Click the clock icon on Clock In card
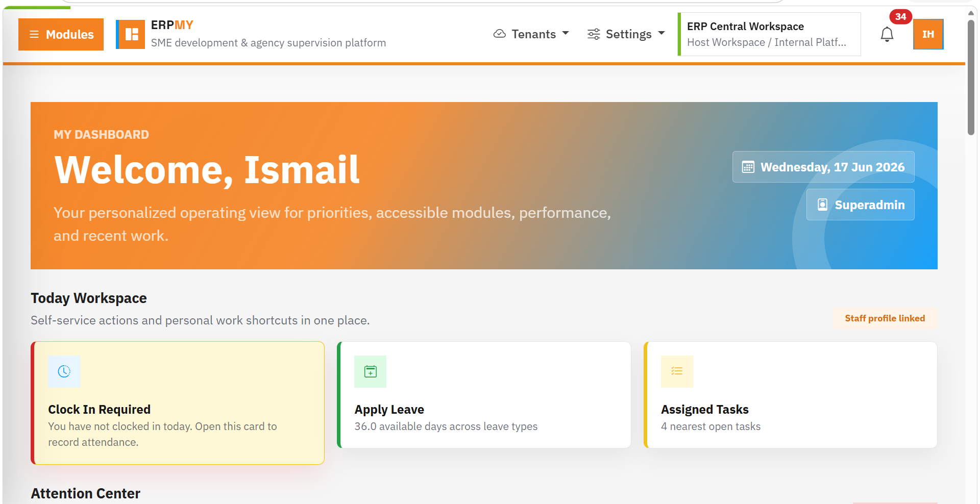 coord(64,371)
